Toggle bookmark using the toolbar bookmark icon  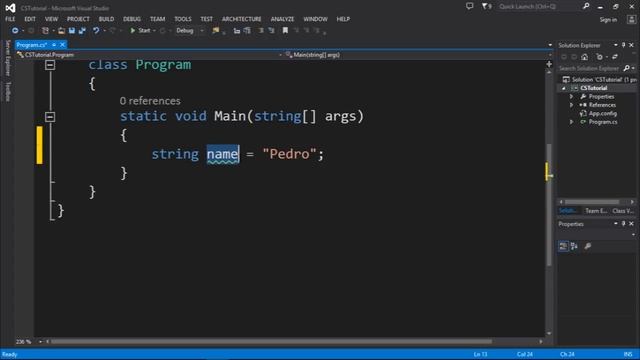(285, 31)
